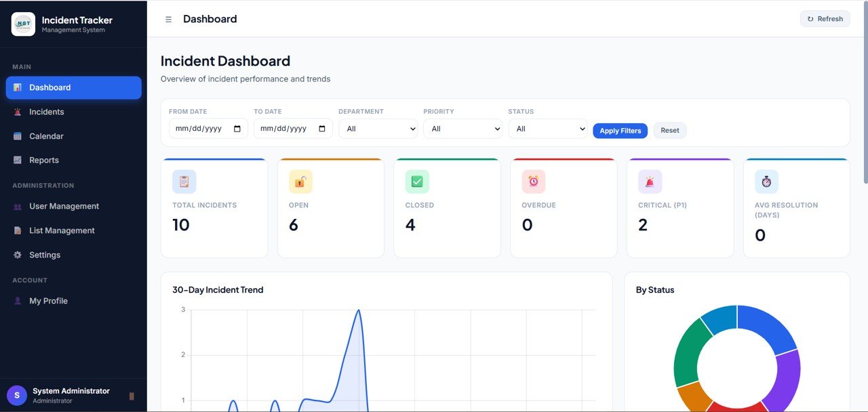Image resolution: width=868 pixels, height=412 pixels.
Task: Click the Avg Resolution stopwatch icon
Action: 766,182
